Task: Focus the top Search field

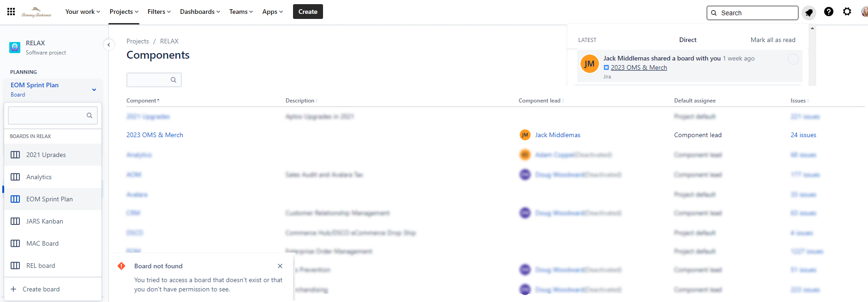Action: [752, 13]
